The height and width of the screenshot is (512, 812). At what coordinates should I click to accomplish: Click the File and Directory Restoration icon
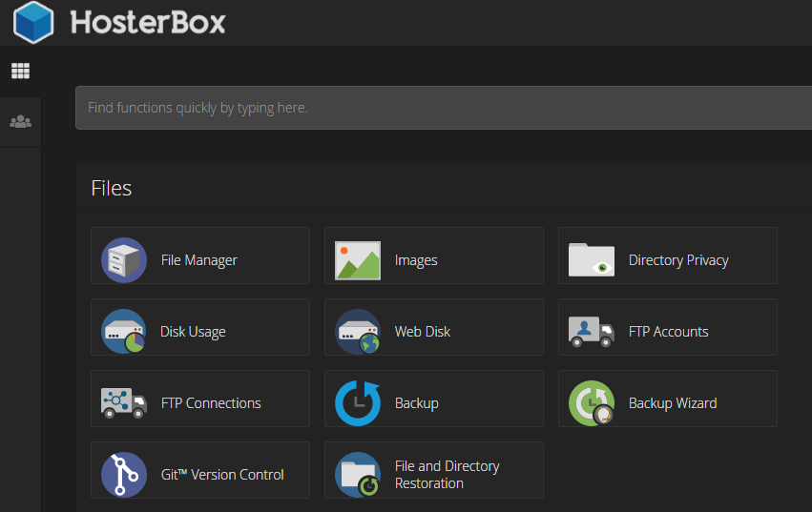(358, 475)
